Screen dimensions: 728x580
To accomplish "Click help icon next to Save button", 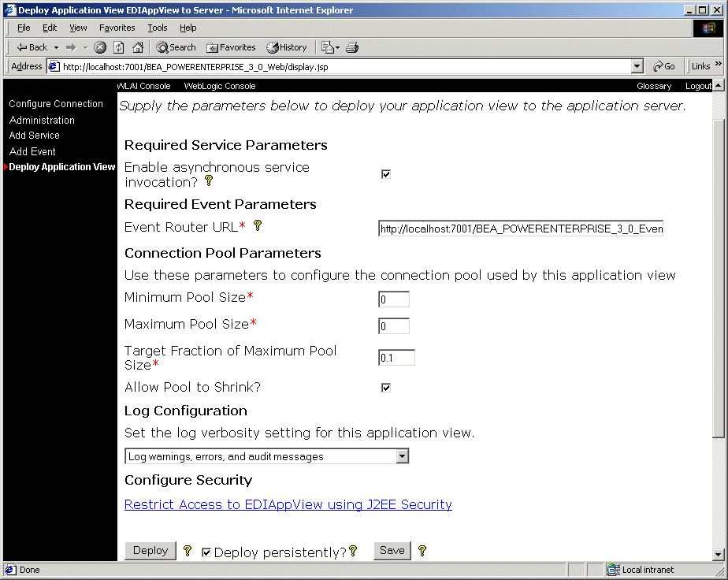I will point(422,550).
